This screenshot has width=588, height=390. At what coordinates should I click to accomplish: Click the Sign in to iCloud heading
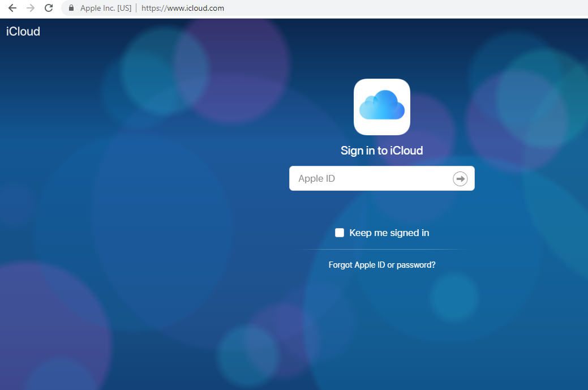point(382,151)
